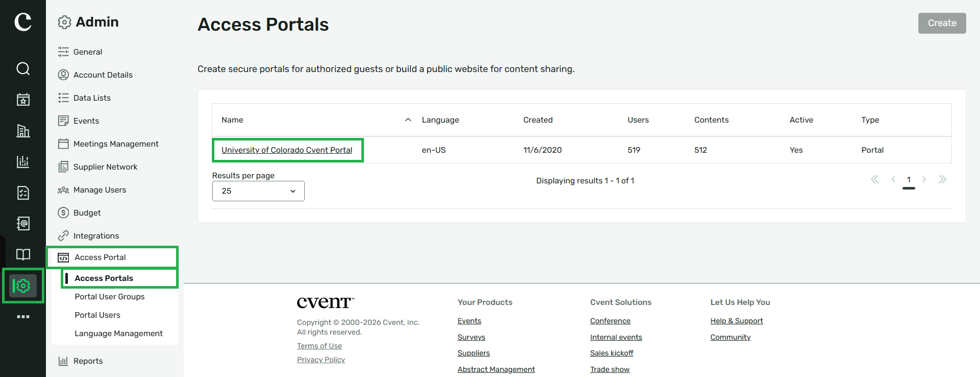Open the search icon in left rail
The image size is (980, 377).
pos(23,68)
